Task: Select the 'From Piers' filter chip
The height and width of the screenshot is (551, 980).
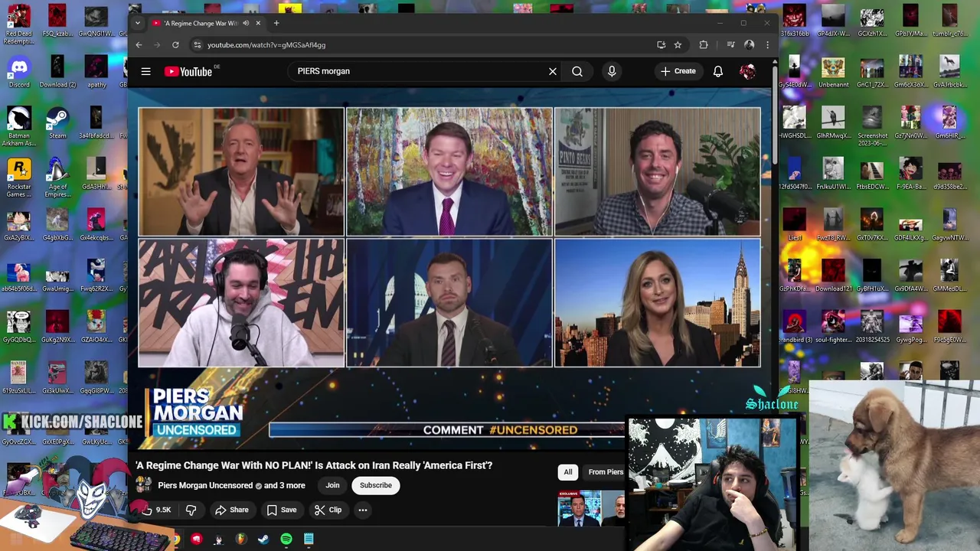Action: tap(605, 472)
